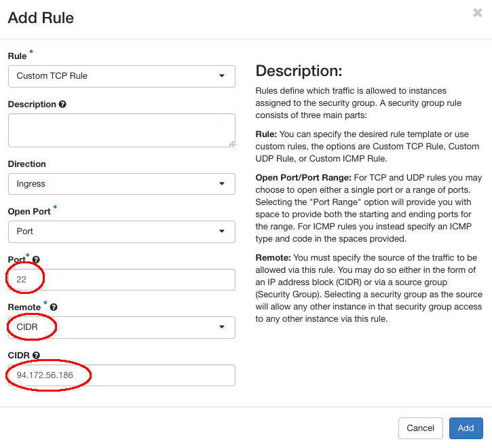Close the Add Rule dialog with the X
The width and height of the screenshot is (492, 448).
pos(477,13)
